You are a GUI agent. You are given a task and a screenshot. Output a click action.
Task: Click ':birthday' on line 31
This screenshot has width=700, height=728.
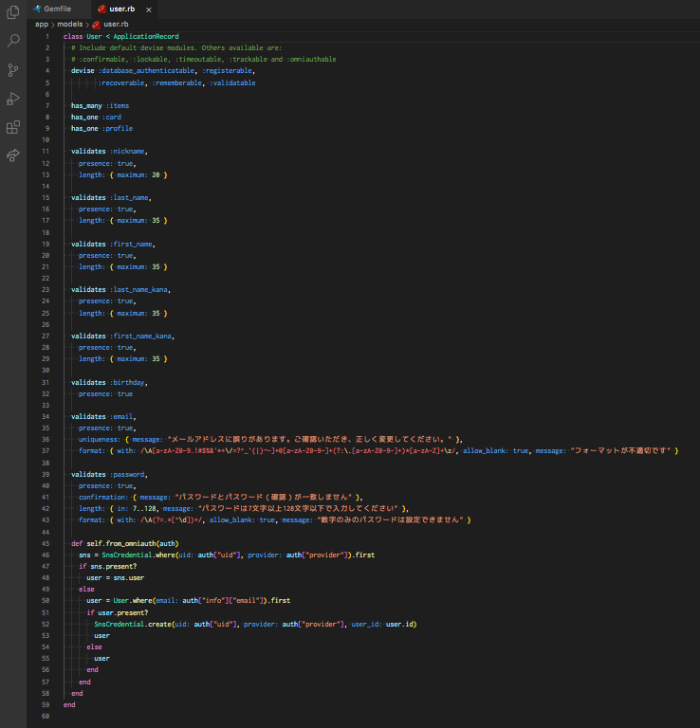pyautogui.click(x=127, y=383)
